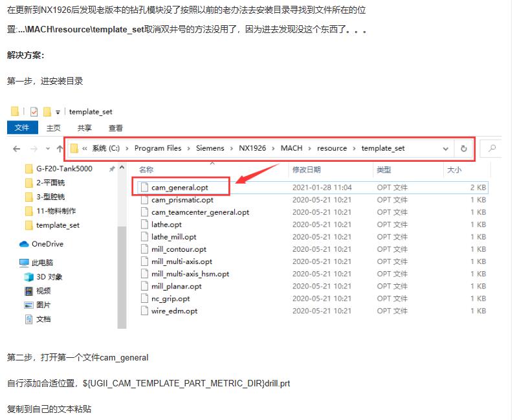Open the 文件 menu tab
The height and width of the screenshot is (420, 517).
click(22, 128)
